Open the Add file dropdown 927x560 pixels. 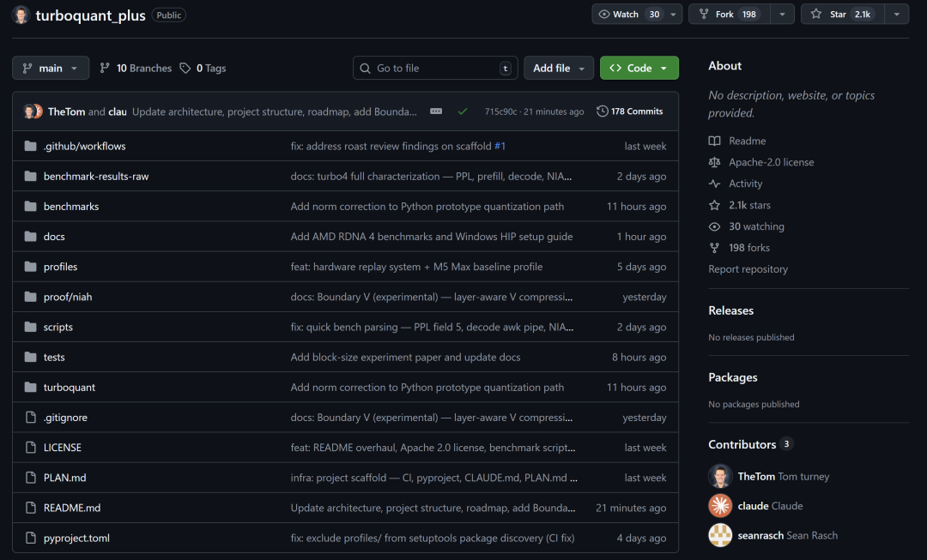pyautogui.click(x=559, y=69)
